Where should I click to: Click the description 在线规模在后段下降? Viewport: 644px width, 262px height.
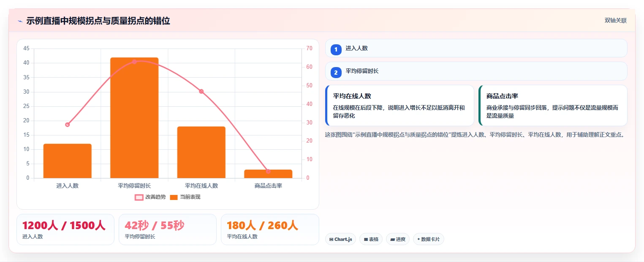(x=399, y=112)
